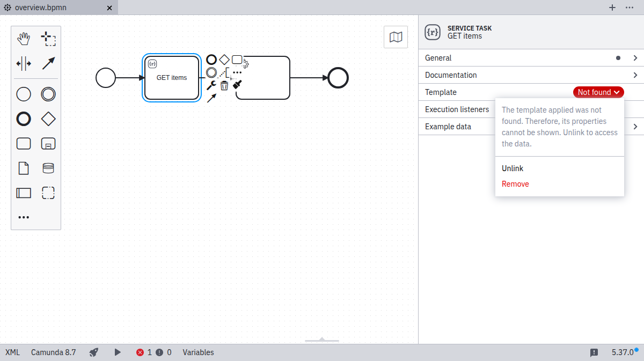644x361 pixels.
Task: Select the Hand tool in the palette
Action: pos(24,39)
